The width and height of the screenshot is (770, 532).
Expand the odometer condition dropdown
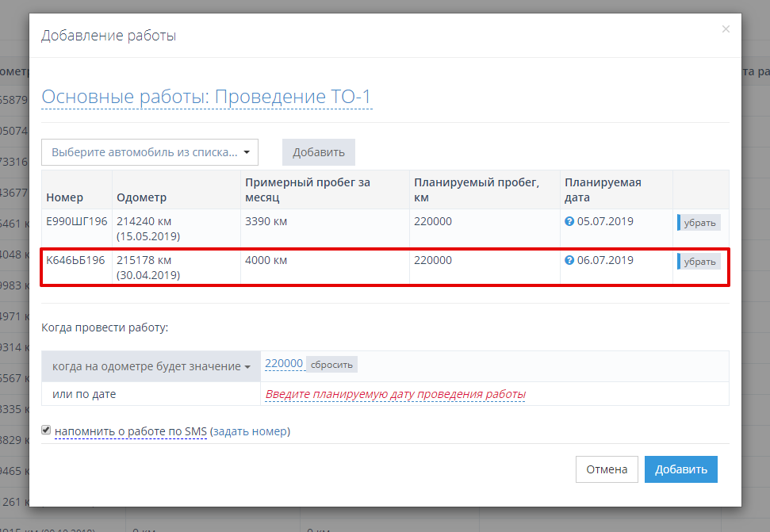[151, 366]
